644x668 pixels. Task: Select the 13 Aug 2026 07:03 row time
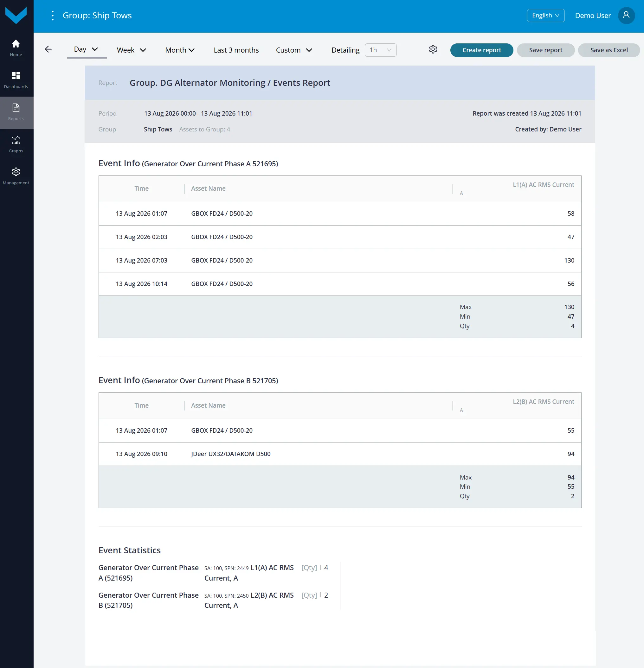(x=142, y=260)
